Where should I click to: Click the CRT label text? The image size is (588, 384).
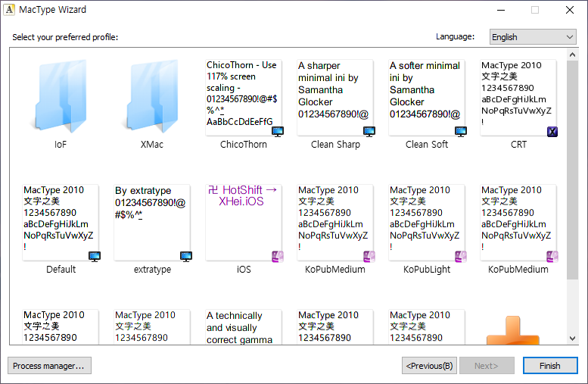coord(518,145)
